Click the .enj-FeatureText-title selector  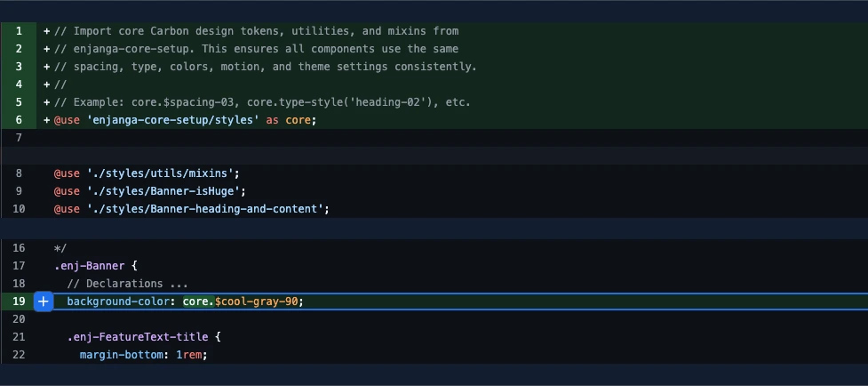click(138, 337)
